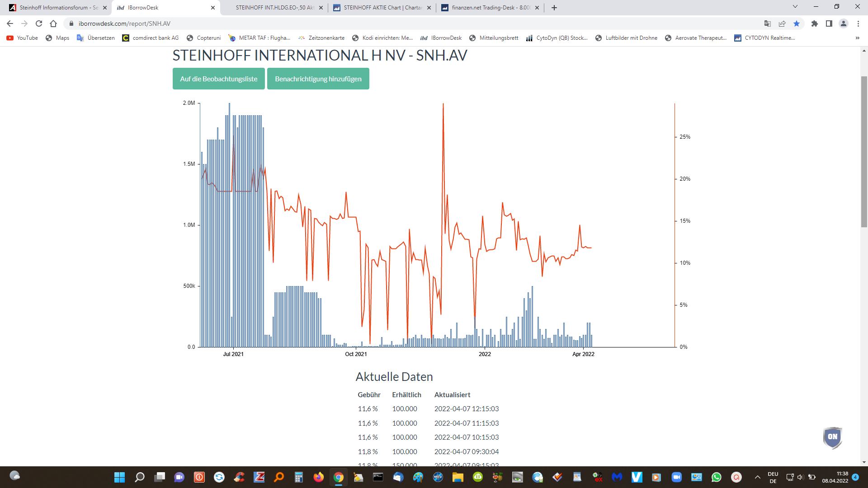The width and height of the screenshot is (868, 488).
Task: Open the calculator from the taskbar
Action: [299, 477]
